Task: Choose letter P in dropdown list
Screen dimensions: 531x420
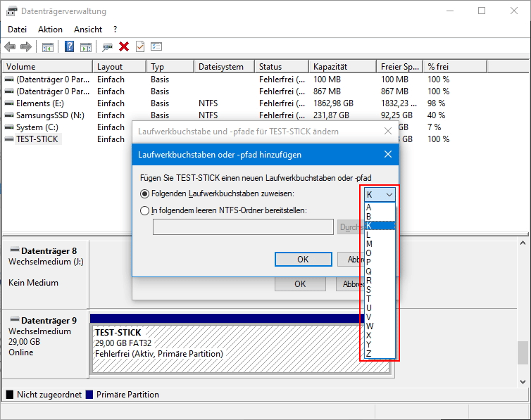Action: point(380,262)
